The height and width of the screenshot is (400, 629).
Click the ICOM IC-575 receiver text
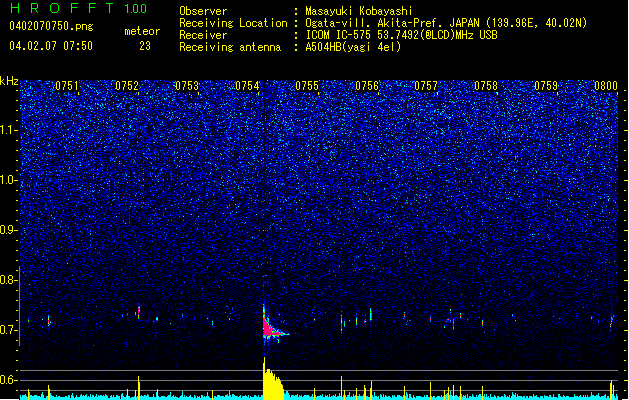[401, 35]
